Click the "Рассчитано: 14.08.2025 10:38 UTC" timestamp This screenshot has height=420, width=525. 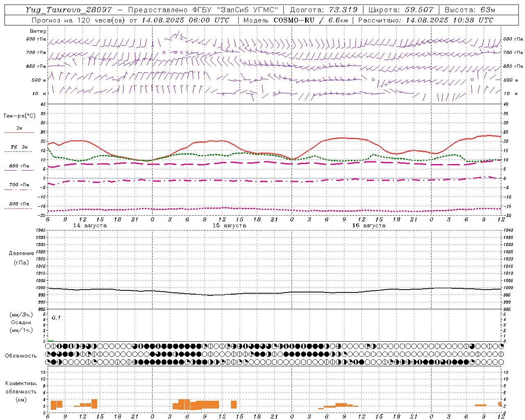tap(426, 20)
